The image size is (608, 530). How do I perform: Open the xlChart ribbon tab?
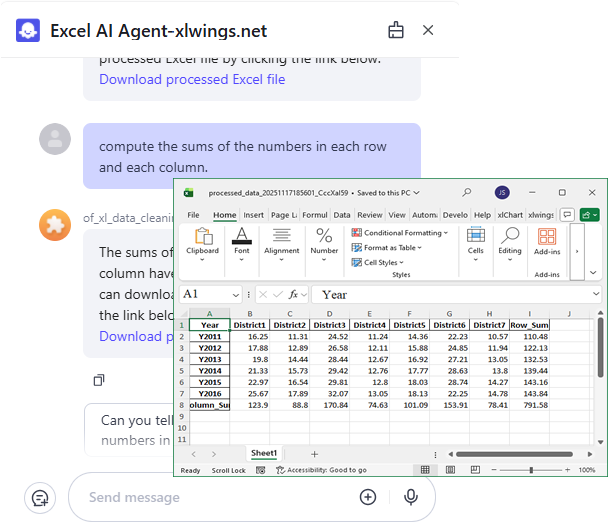(x=510, y=215)
